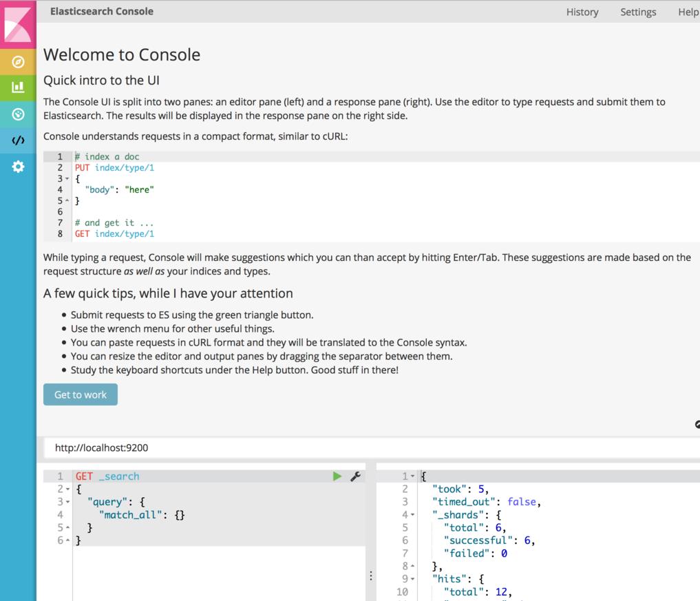Screen dimensions: 700x601
Task: Submit the request with the green triangle
Action: [x=337, y=476]
